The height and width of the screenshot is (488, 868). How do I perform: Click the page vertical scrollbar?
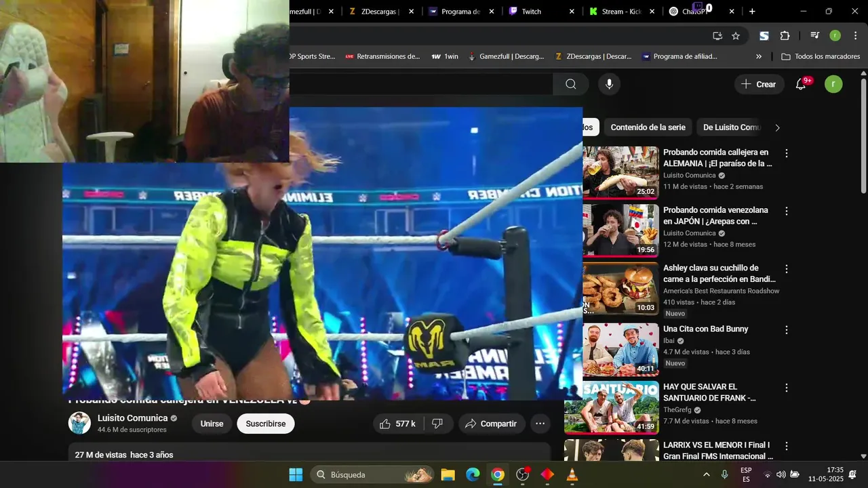863,136
